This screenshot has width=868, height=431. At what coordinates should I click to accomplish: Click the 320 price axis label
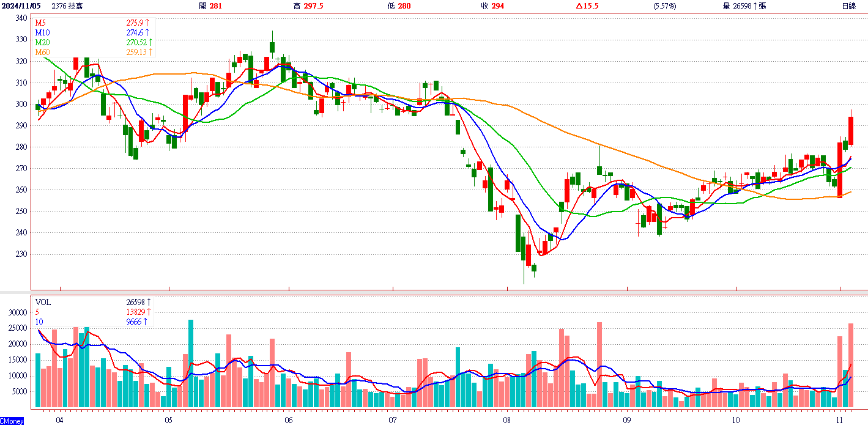(21, 61)
